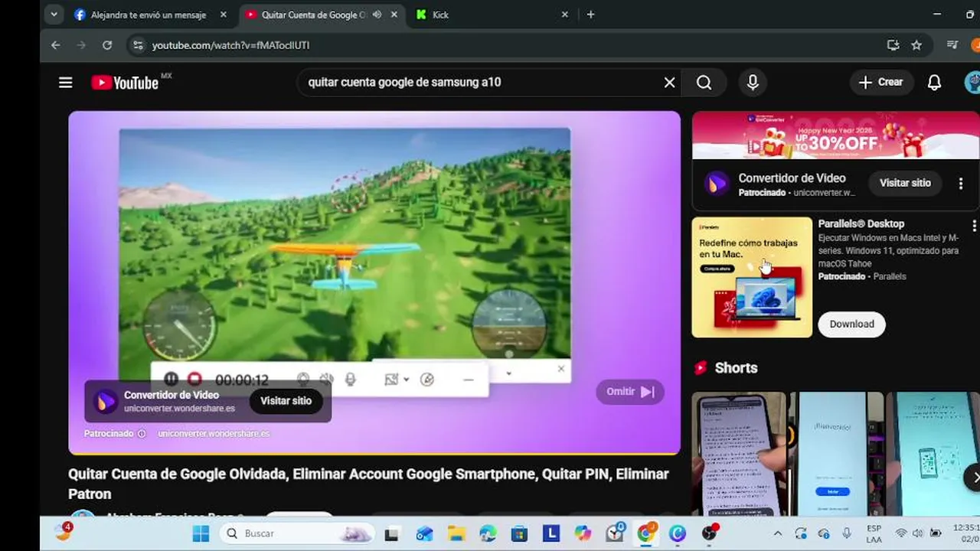Open Microsoft Store from the taskbar

(520, 533)
